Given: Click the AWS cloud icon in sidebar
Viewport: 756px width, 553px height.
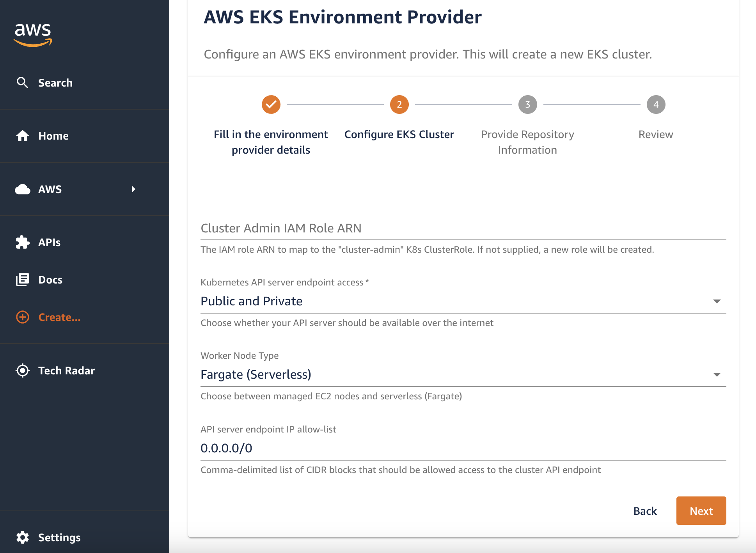Looking at the screenshot, I should [x=22, y=188].
